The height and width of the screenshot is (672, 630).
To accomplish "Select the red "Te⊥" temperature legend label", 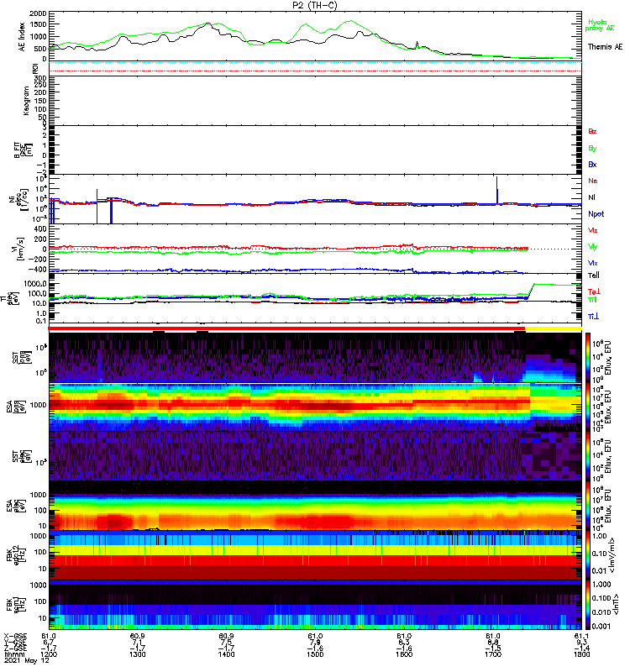I will tap(594, 291).
